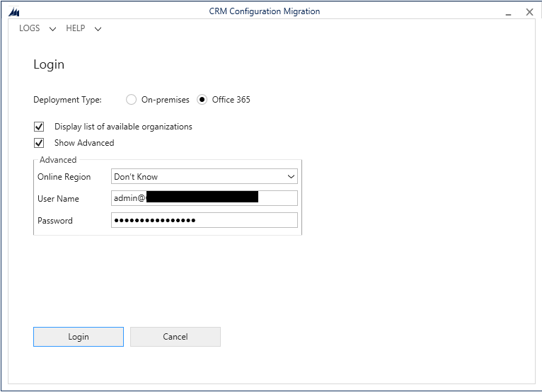Click the CRM Configuration Migration window title
This screenshot has width=542, height=392.
[x=265, y=11]
